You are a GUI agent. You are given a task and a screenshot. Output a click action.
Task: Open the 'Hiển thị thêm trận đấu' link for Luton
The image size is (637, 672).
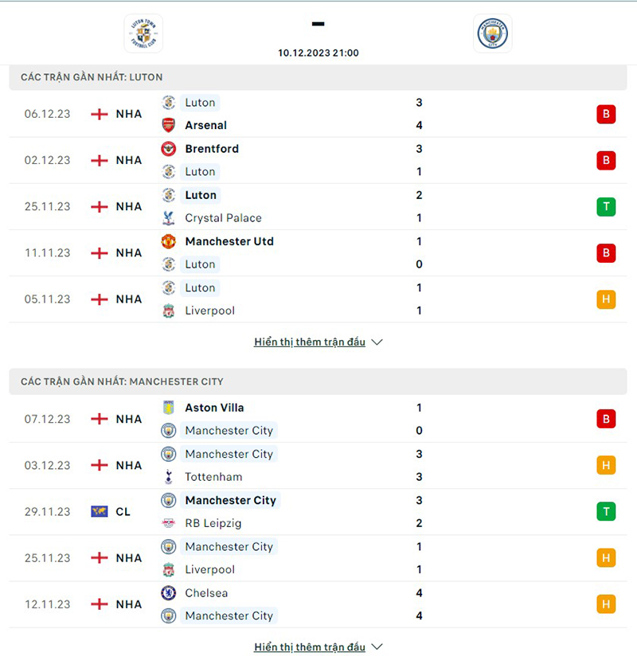pos(311,342)
